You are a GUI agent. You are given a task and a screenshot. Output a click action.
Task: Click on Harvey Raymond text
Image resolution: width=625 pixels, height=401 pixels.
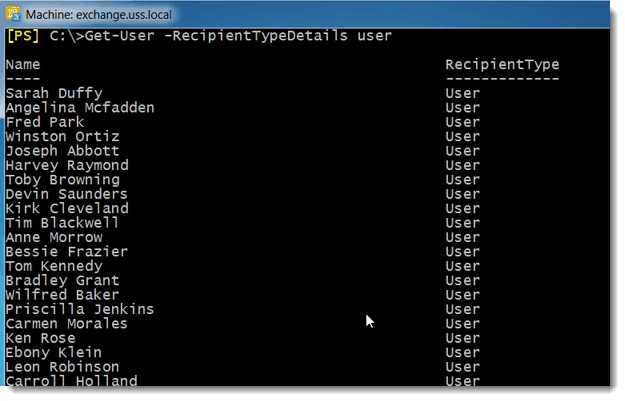point(67,165)
